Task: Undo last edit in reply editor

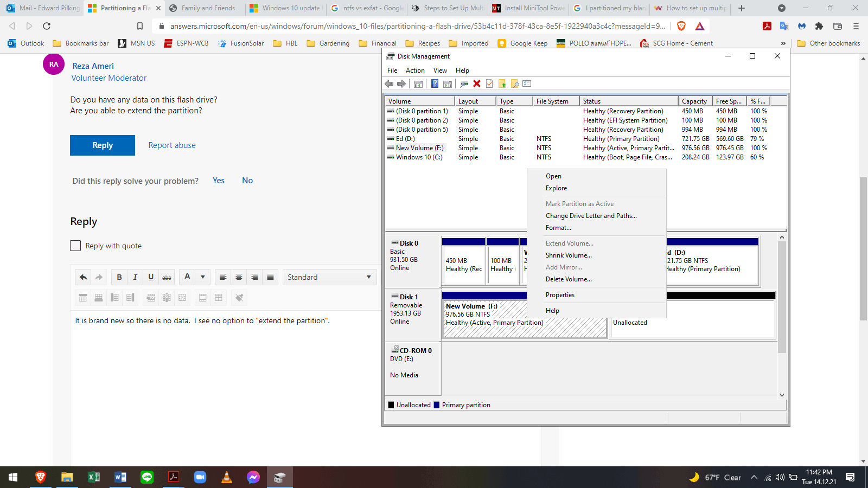Action: coord(83,277)
